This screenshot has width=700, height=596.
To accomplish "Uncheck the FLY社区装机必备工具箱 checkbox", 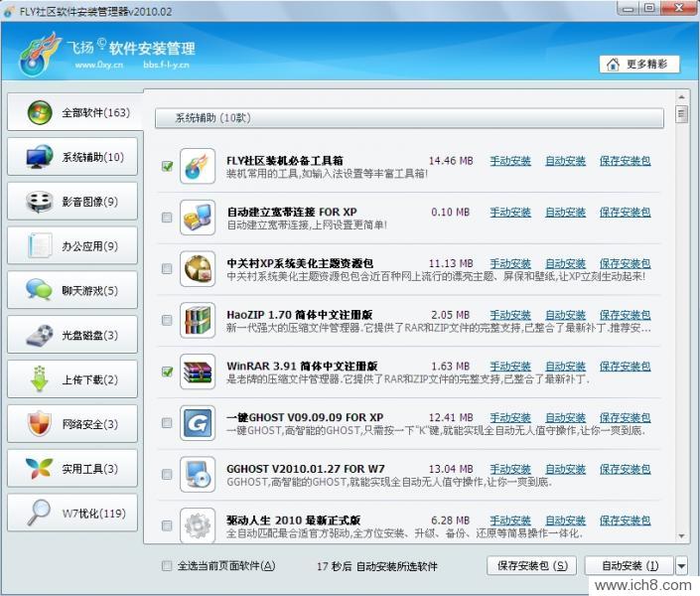I will [167, 166].
